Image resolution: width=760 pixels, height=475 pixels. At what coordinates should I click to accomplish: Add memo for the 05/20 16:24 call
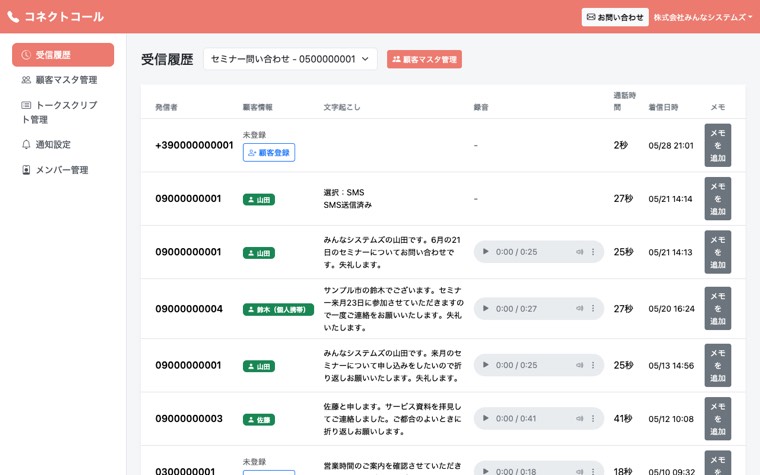pos(718,308)
